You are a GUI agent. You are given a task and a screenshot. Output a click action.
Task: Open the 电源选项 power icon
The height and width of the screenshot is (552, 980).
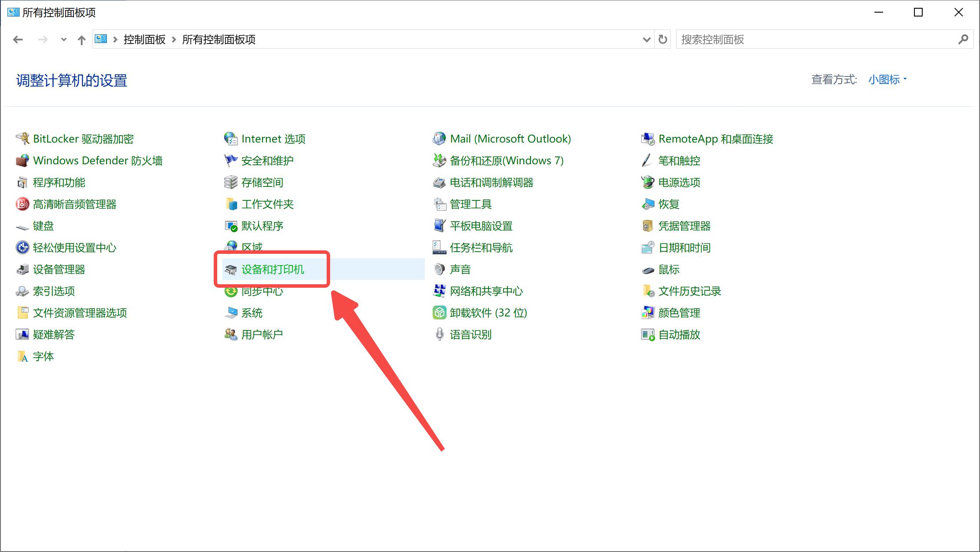pos(648,182)
